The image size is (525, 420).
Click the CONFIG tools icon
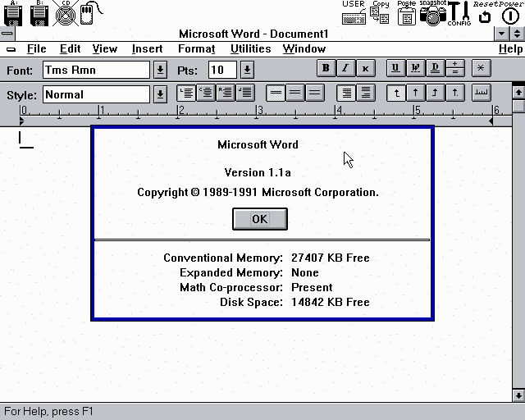(459, 13)
